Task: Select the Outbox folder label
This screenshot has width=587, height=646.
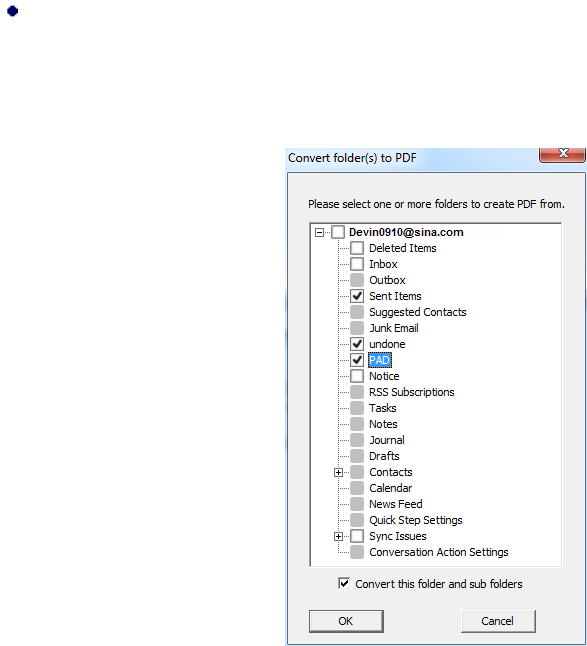Action: coord(387,280)
